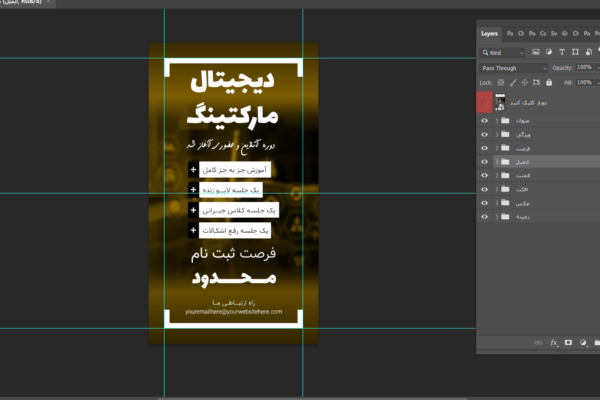
Task: Switch to the Layers tab
Action: click(489, 33)
